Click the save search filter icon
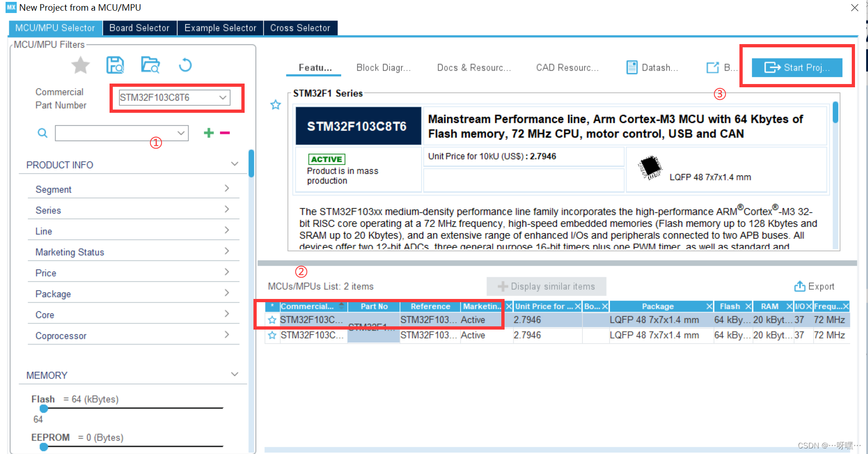Screen dimensions: 868x454 (115, 65)
